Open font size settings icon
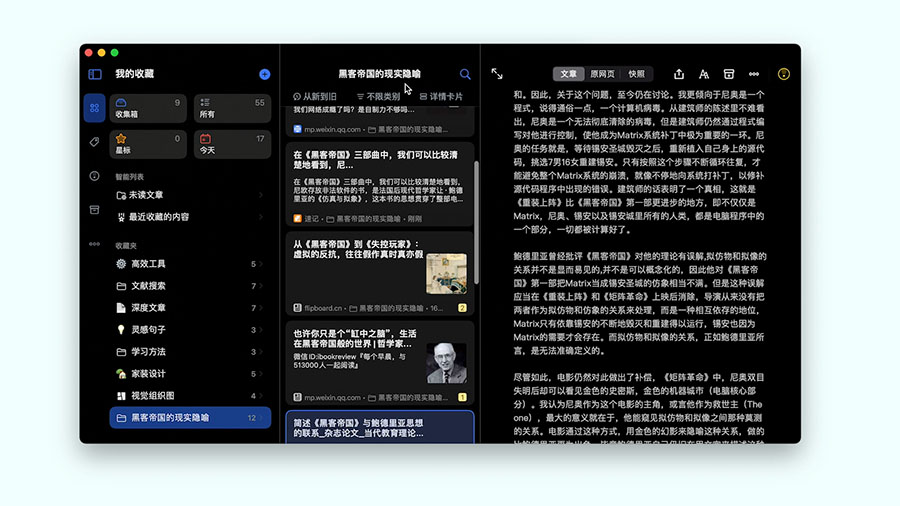Screen dimensions: 900x506 [x=704, y=74]
